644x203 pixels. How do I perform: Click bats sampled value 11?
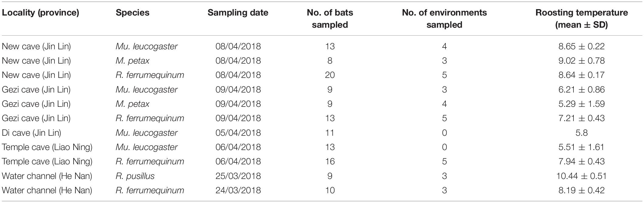coord(330,133)
